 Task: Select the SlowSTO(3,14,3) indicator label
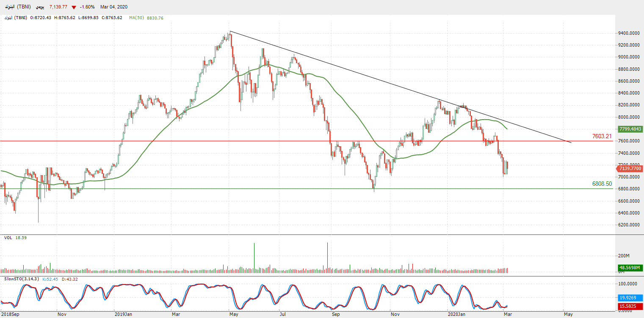coord(21,279)
